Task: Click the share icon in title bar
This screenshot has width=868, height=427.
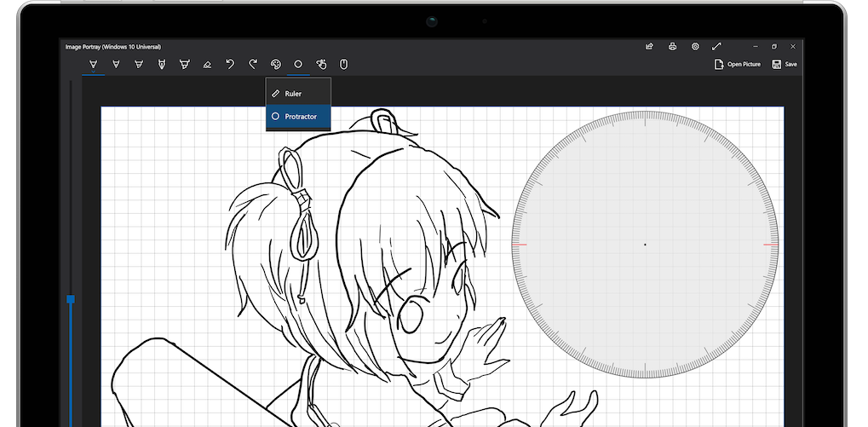Action: (649, 46)
